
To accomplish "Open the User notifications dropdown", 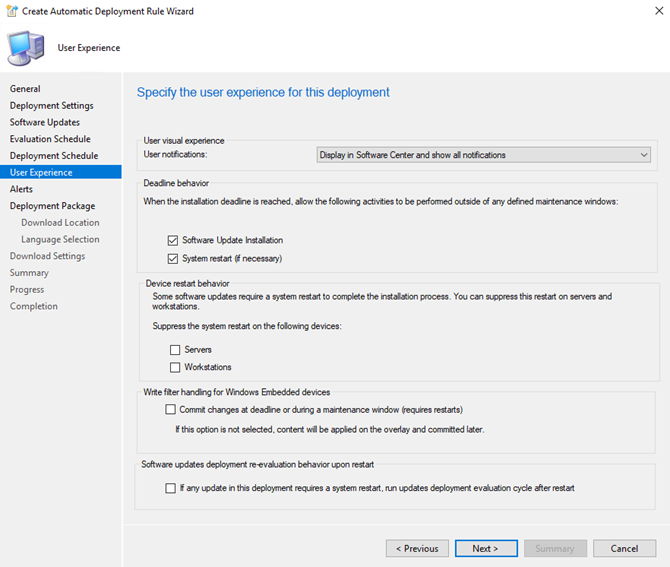I will (483, 155).
